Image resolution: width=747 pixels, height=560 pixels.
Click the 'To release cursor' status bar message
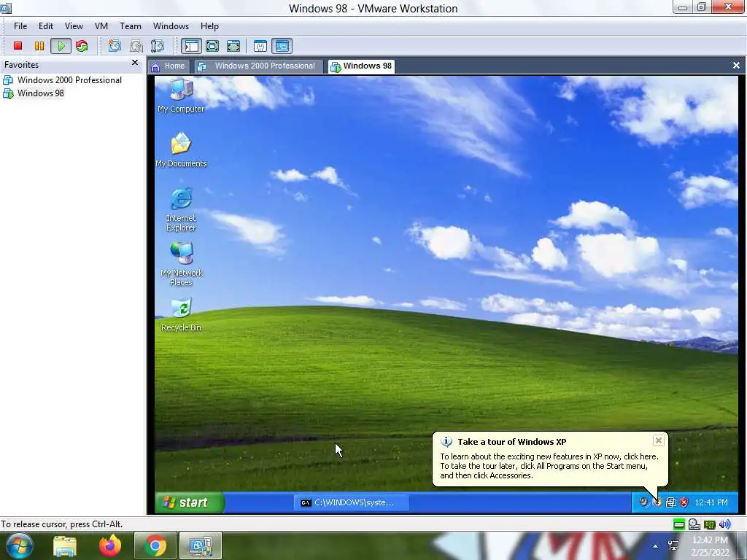[61, 524]
